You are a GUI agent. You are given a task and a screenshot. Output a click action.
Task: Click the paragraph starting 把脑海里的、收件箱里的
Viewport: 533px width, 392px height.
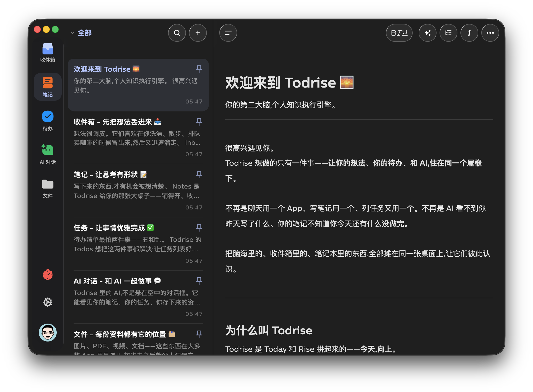coord(358,261)
